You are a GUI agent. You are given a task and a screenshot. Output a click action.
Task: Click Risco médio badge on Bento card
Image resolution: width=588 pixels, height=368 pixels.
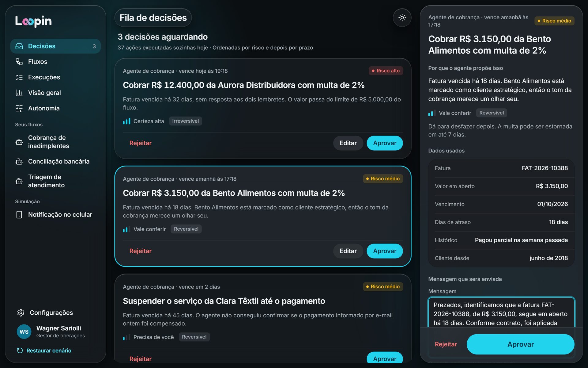click(383, 179)
